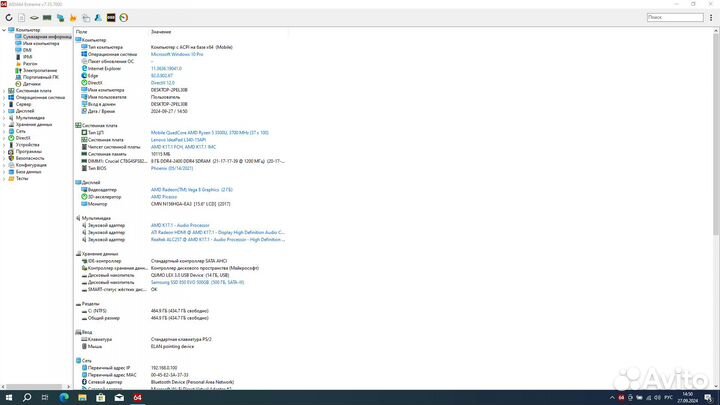Click the volume tray icon
The width and height of the screenshot is (720, 405).
point(657,398)
